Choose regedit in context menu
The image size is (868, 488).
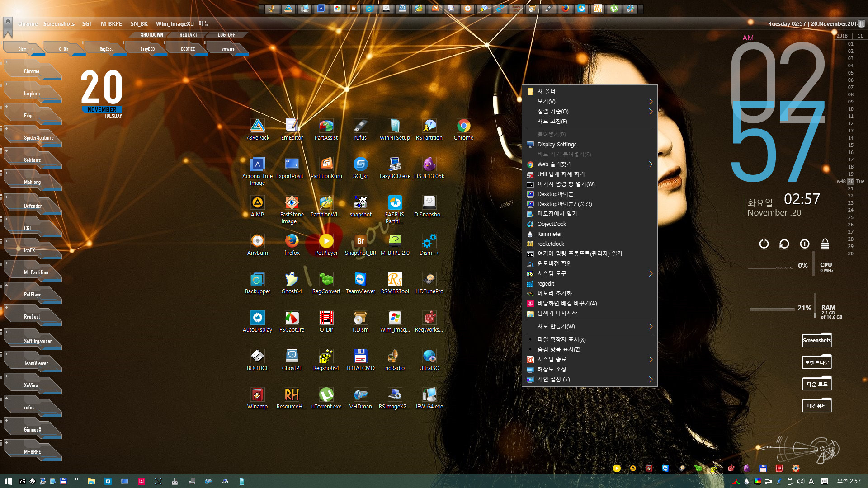click(x=590, y=283)
